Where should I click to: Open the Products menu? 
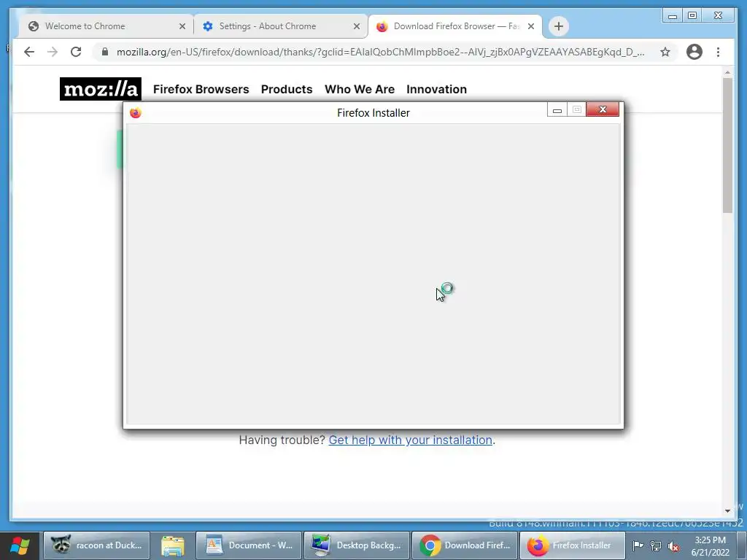coord(287,89)
